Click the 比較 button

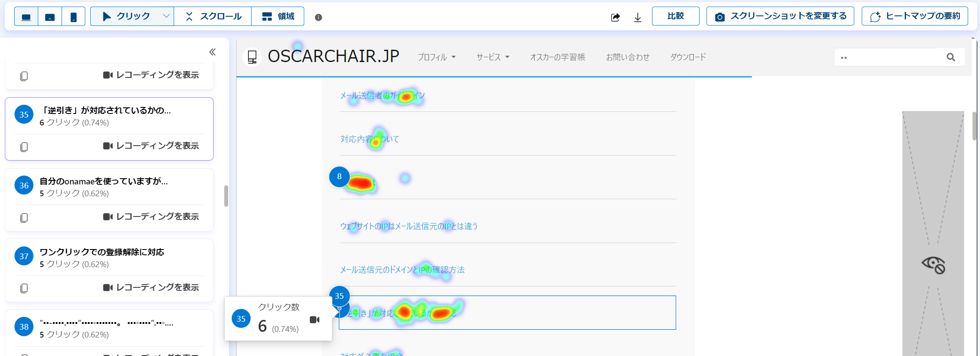pyautogui.click(x=675, y=16)
